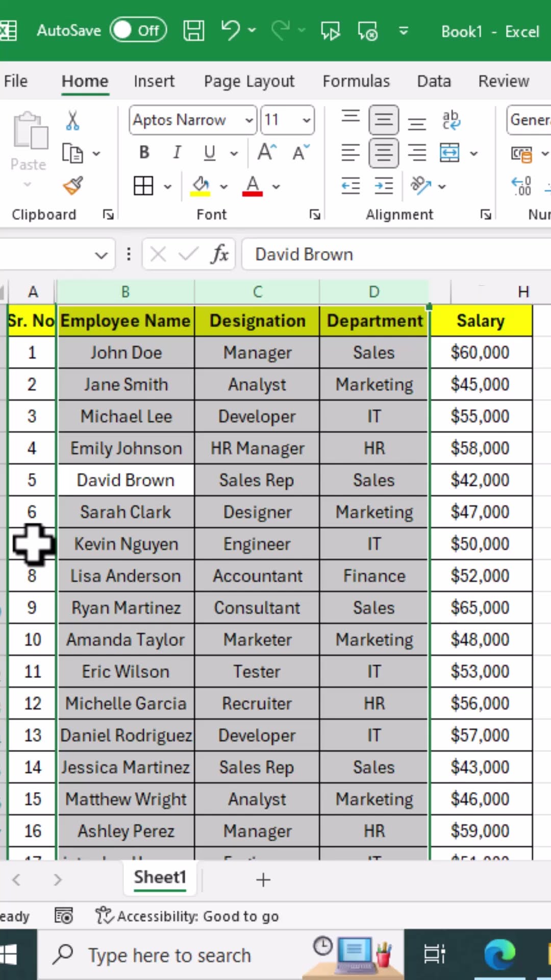551x980 pixels.
Task: Click the Copy icon
Action: point(72,153)
